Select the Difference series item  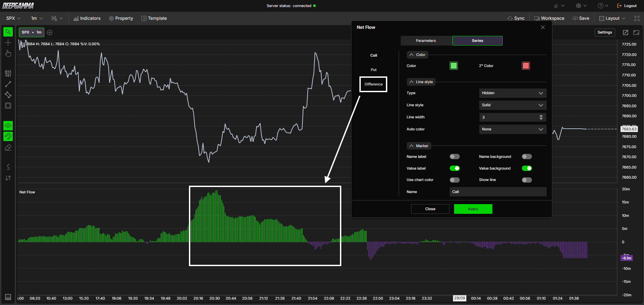[x=374, y=84]
